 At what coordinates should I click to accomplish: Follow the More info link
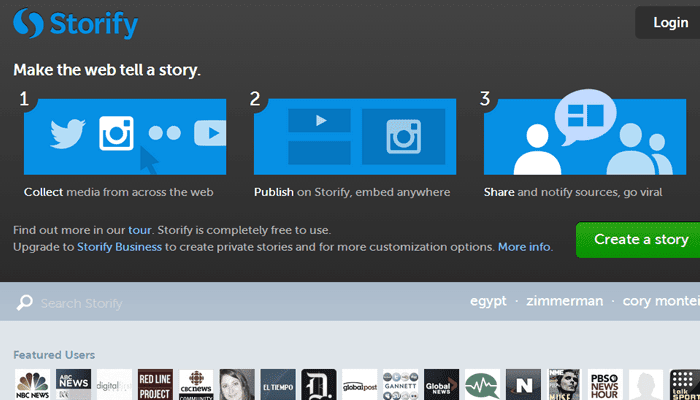coord(524,247)
